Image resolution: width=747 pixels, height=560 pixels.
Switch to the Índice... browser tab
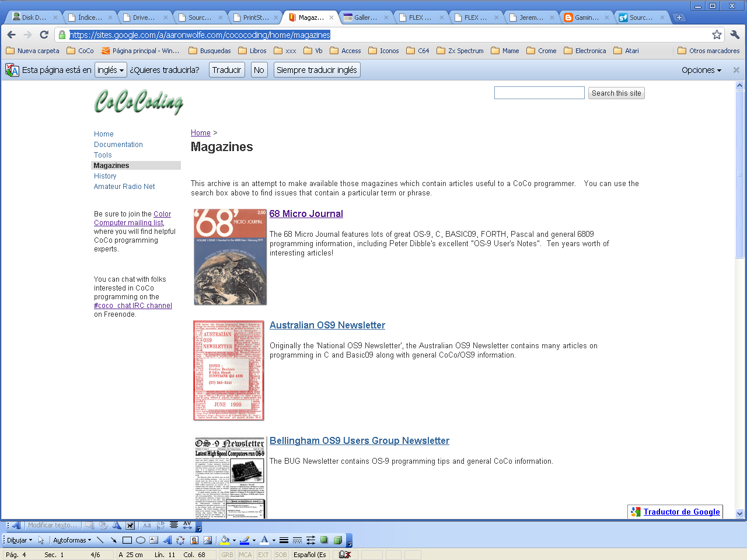(90, 17)
